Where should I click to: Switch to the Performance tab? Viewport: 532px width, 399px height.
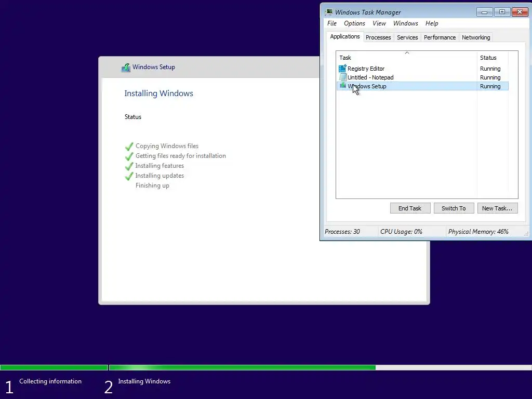(440, 37)
